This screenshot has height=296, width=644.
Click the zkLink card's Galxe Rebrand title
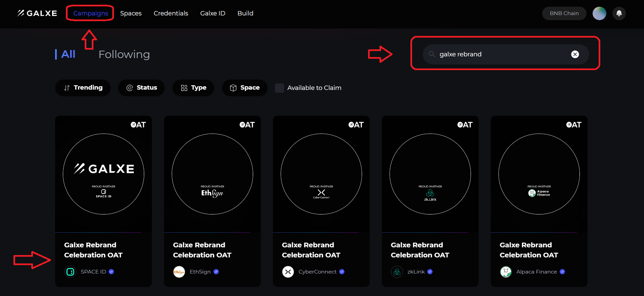[x=420, y=250]
